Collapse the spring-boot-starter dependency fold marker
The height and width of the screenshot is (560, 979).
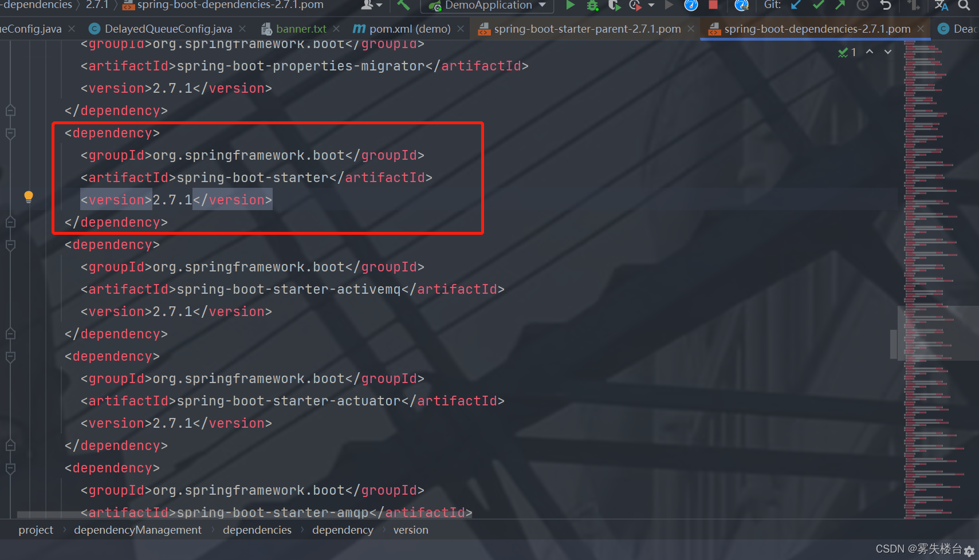[x=10, y=133]
